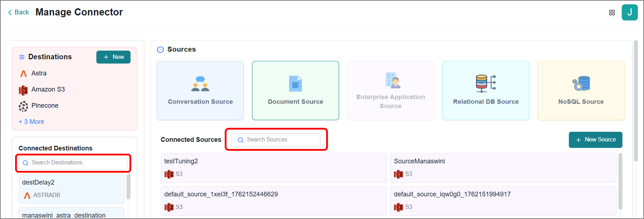Viewport: 644px width, 219px height.
Task: Click the Destinations list icon
Action: (x=22, y=57)
